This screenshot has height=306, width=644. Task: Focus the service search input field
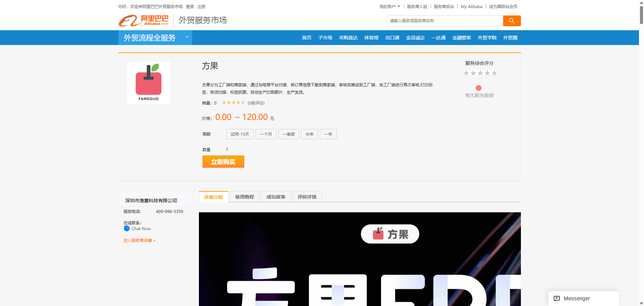[x=445, y=21]
